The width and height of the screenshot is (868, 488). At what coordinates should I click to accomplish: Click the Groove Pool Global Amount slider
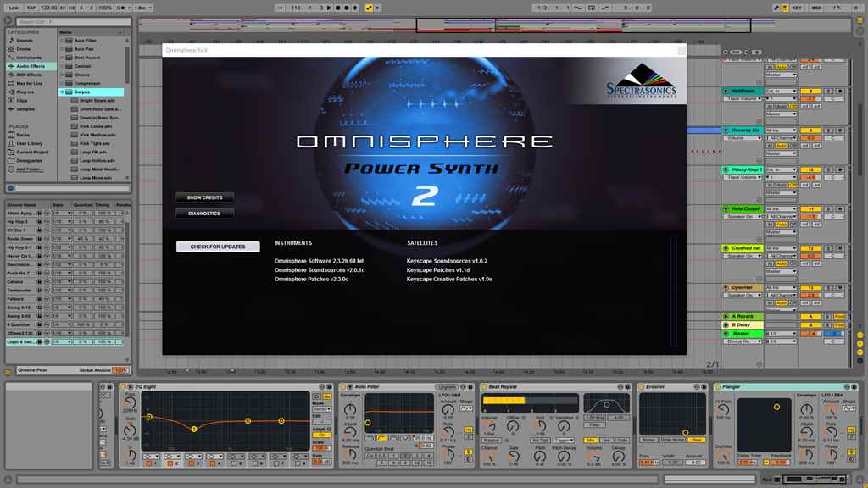[120, 370]
